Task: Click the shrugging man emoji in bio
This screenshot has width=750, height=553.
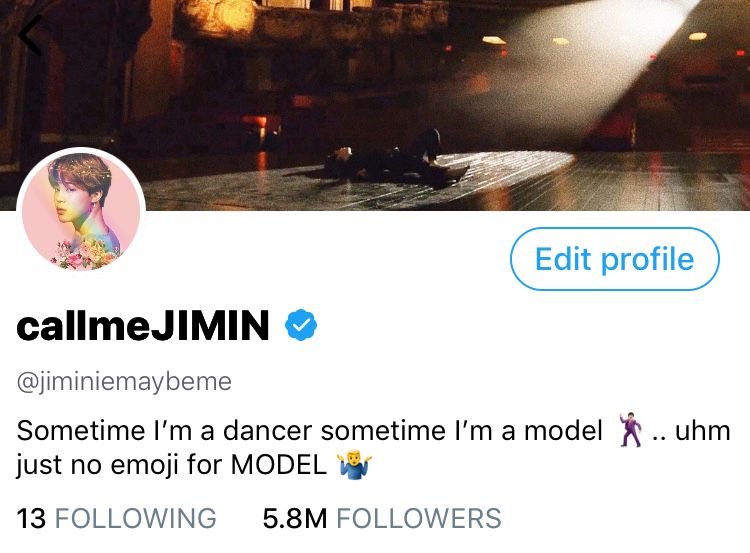Action: click(354, 464)
